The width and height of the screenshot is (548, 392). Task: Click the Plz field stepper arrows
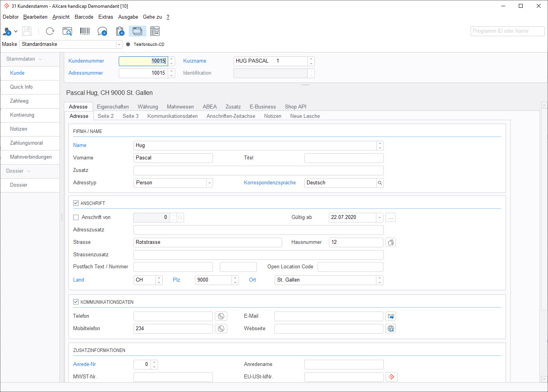(x=235, y=280)
